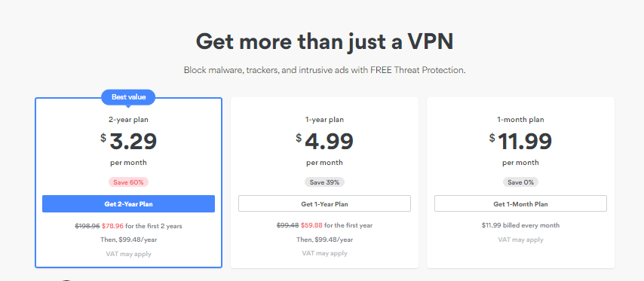
Task: Click the red $59.88 discounted price
Action: [311, 225]
